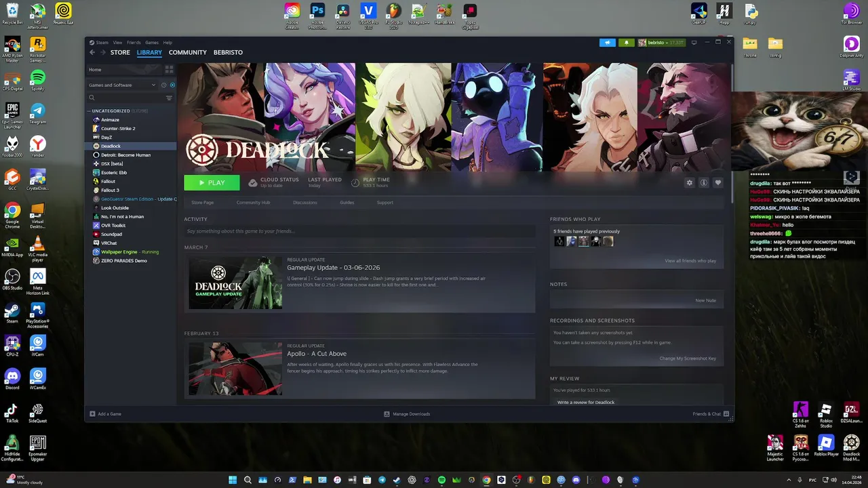This screenshot has width=868, height=488.
Task: Open Spotify from the Windows taskbar
Action: (x=441, y=480)
